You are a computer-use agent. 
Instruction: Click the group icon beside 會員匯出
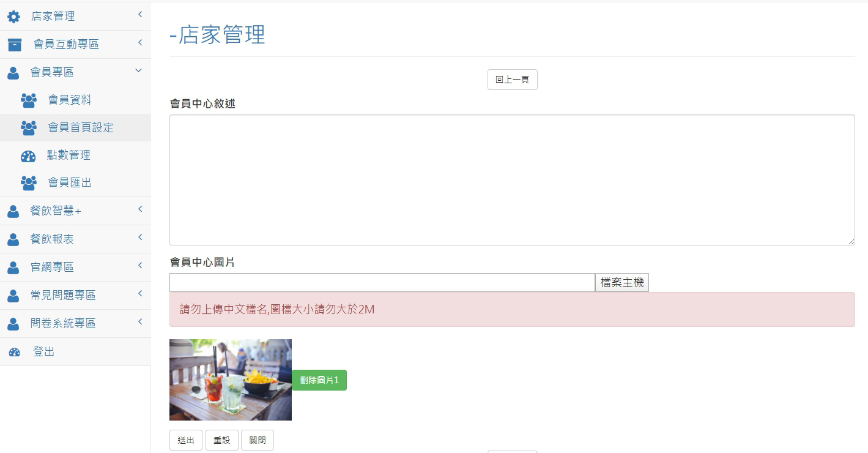click(29, 183)
